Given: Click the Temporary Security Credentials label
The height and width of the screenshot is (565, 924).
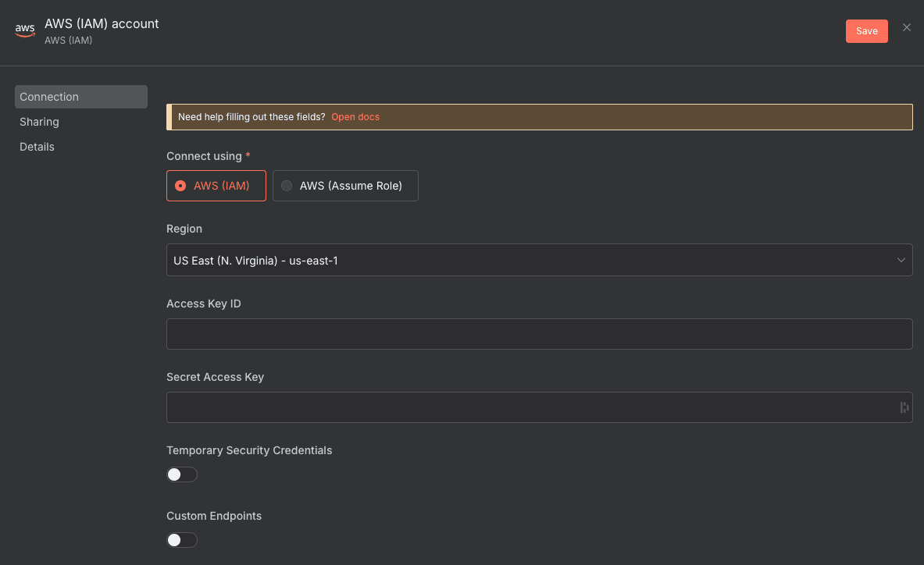Looking at the screenshot, I should [x=249, y=450].
